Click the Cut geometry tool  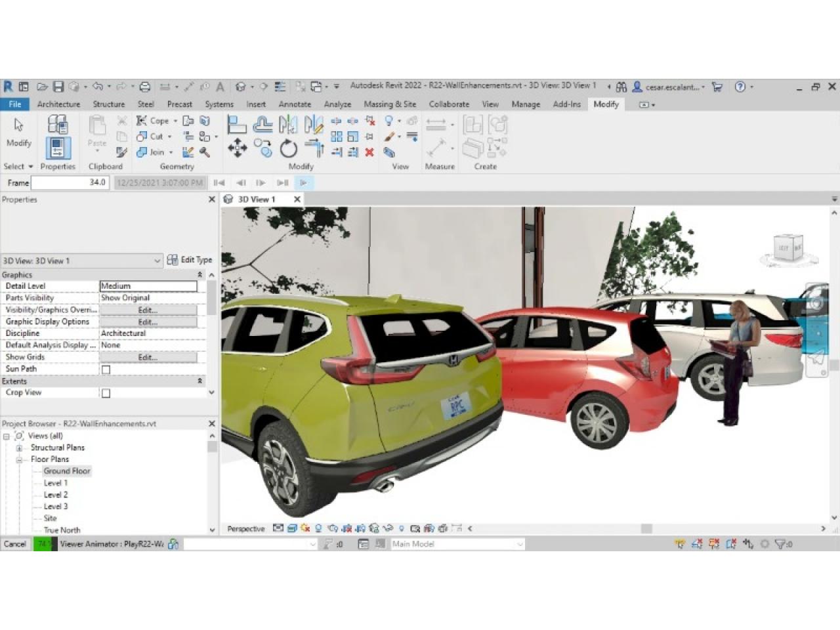click(150, 136)
